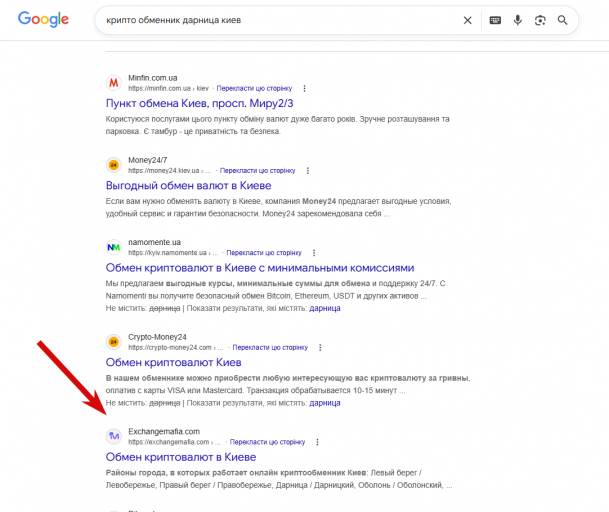Click the magnifying glass search button
The height and width of the screenshot is (512, 609).
click(x=562, y=20)
